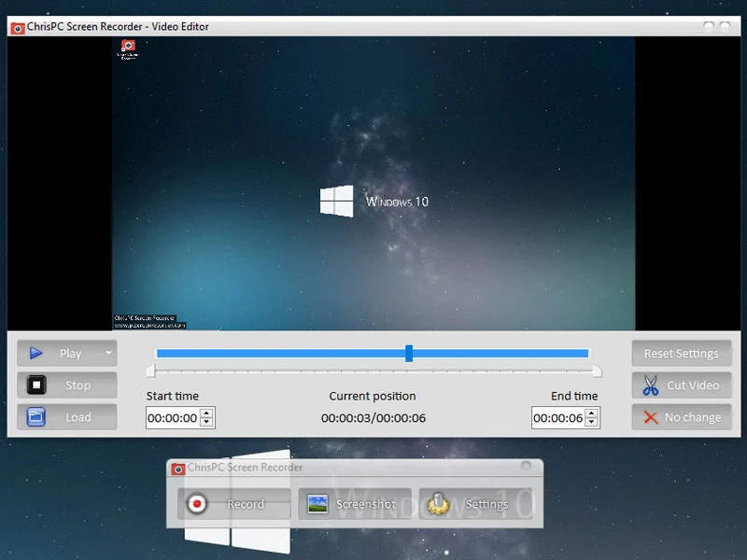Viewport: 747px width, 560px height.
Task: Click current position text 00:00:03/00:00:06
Action: coord(373,418)
